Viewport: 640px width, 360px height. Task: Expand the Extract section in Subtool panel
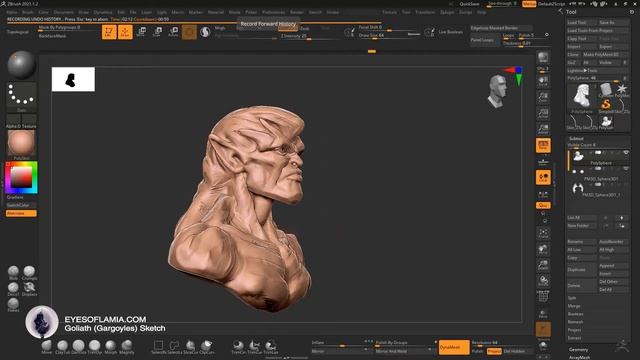coord(574,338)
